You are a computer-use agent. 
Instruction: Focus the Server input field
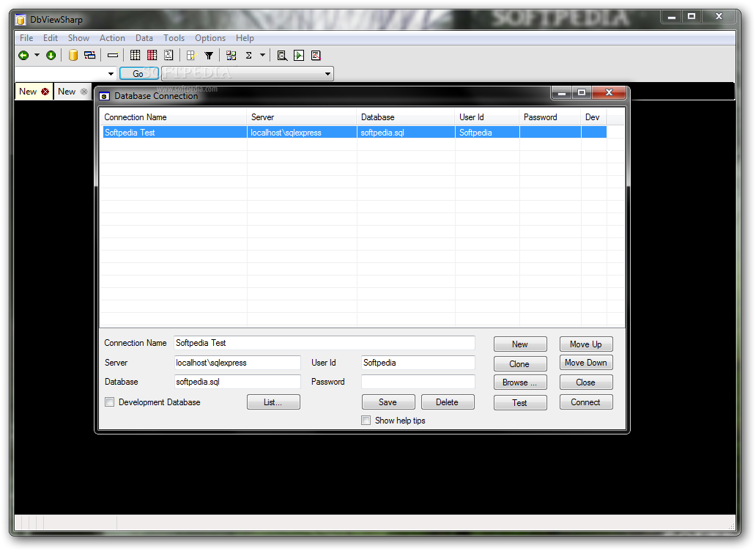point(237,363)
